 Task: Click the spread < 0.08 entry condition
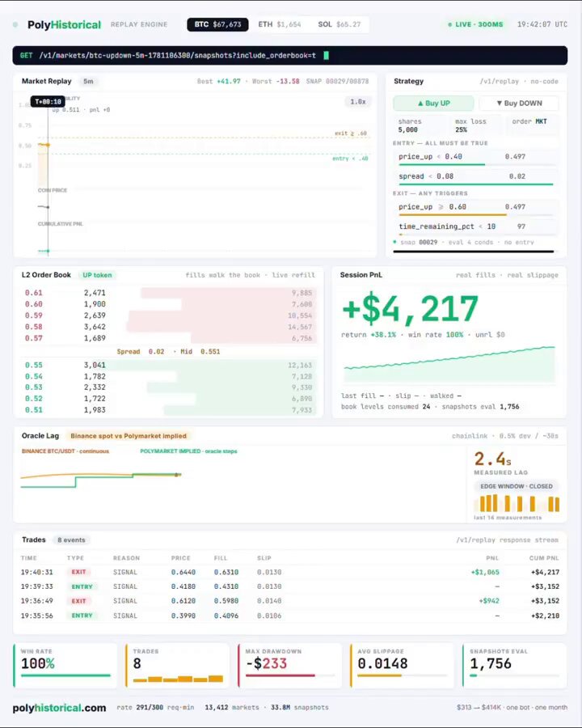pos(475,177)
